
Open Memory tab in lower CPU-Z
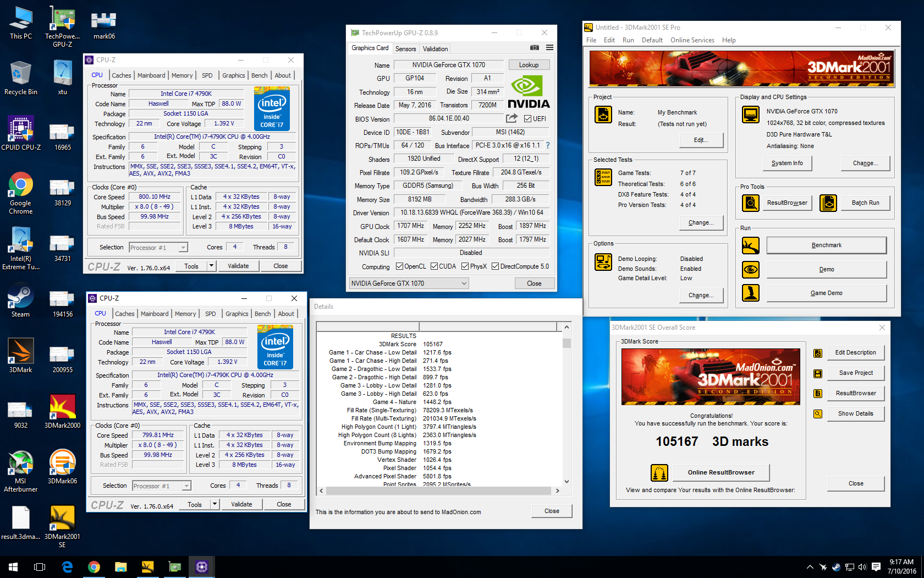(185, 314)
